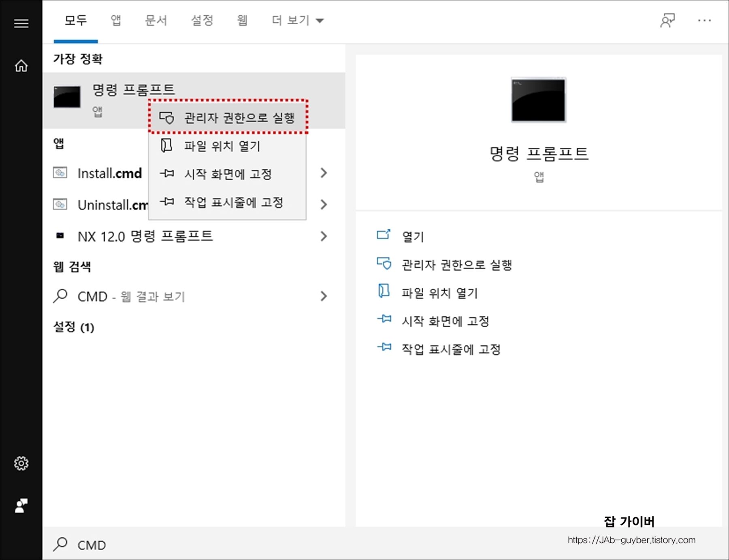The width and height of the screenshot is (729, 560).
Task: Click the user account icon in the sidebar
Action: (x=21, y=506)
